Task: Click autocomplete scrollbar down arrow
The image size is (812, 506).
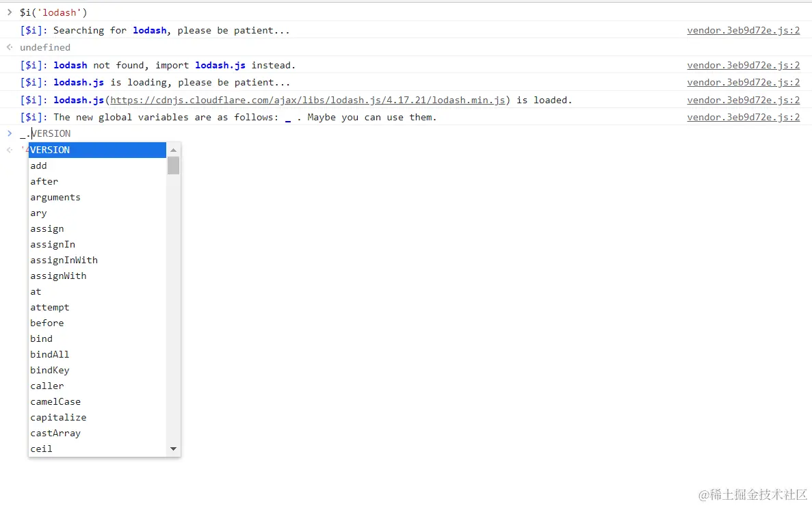Action: pos(174,449)
